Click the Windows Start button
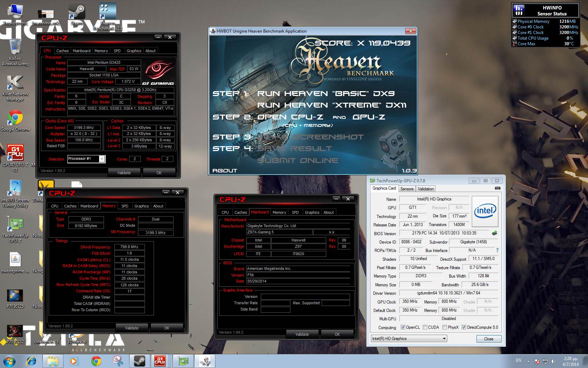588x368 pixels. coord(9,361)
